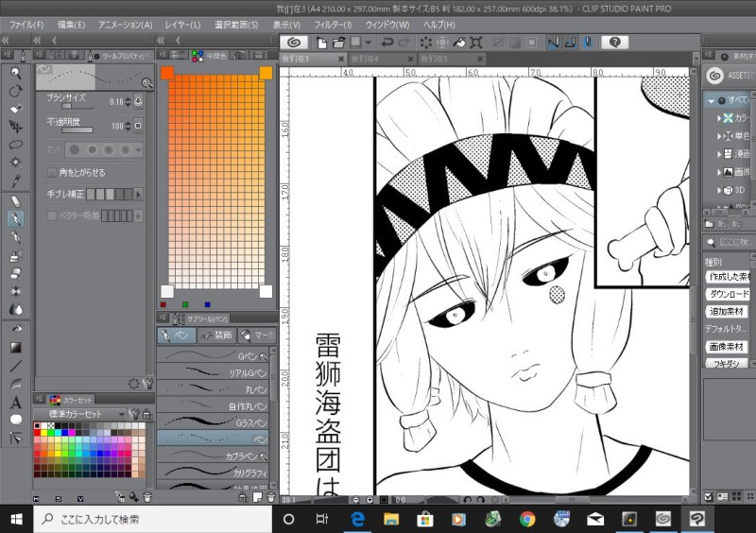The height and width of the screenshot is (533, 756).
Task: Expand the カラーパターン material folder
Action: (719, 118)
